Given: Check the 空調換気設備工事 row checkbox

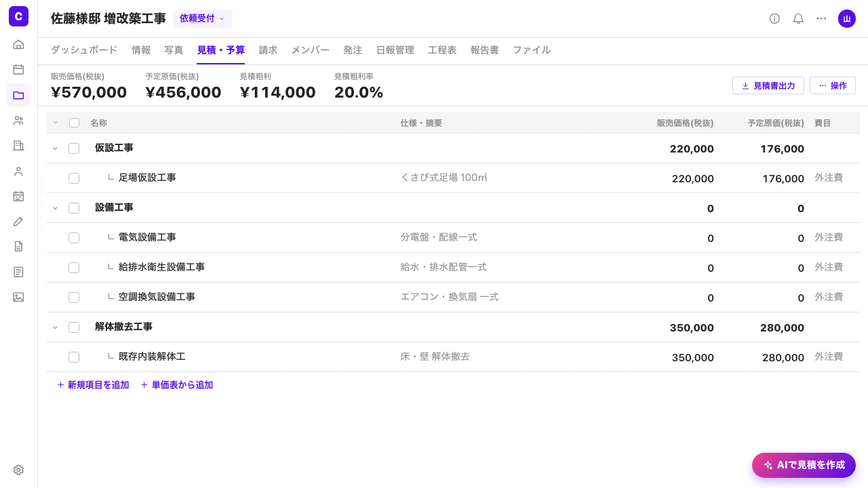Looking at the screenshot, I should [74, 298].
